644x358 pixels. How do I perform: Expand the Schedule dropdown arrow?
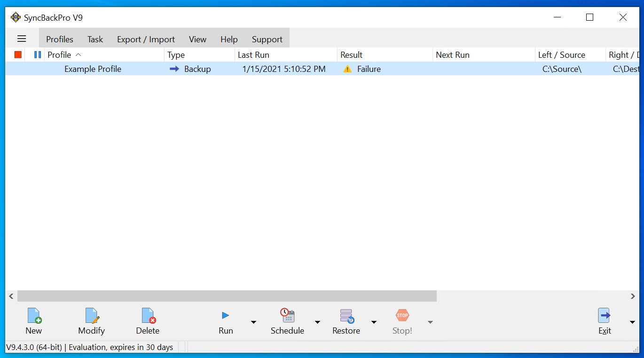coord(317,322)
